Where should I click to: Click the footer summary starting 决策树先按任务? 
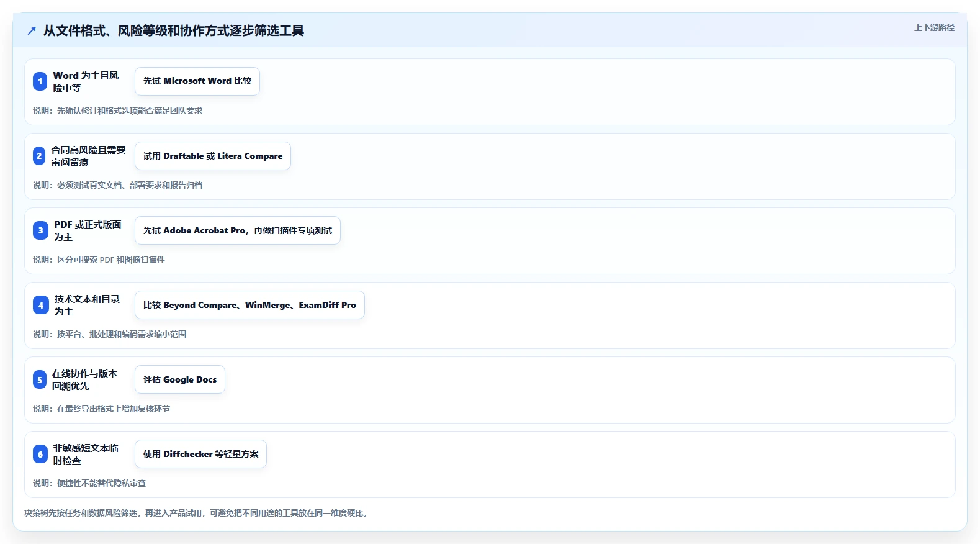click(197, 513)
